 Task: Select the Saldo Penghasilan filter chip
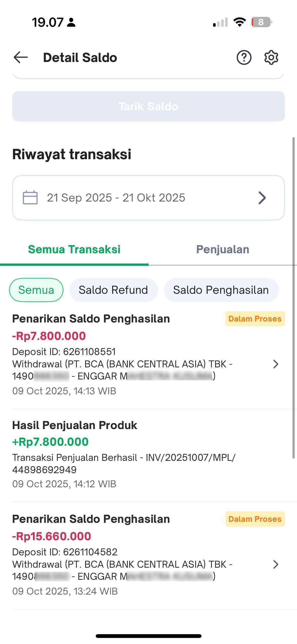[221, 290]
